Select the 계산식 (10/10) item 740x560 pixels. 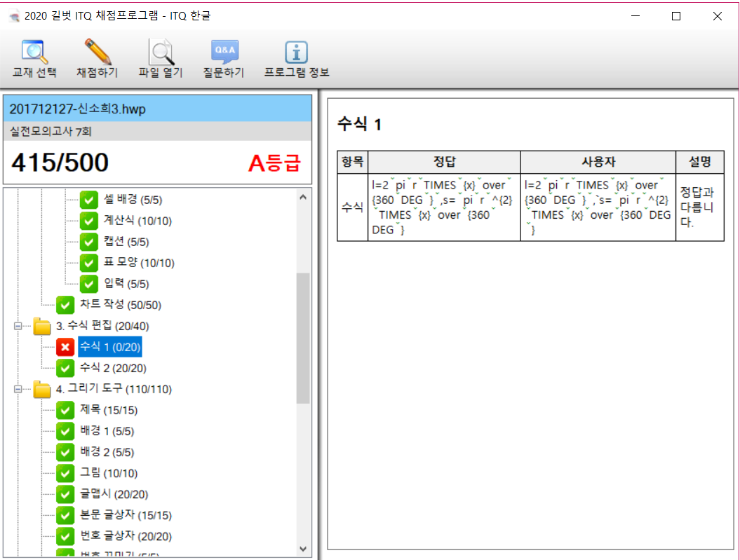137,221
